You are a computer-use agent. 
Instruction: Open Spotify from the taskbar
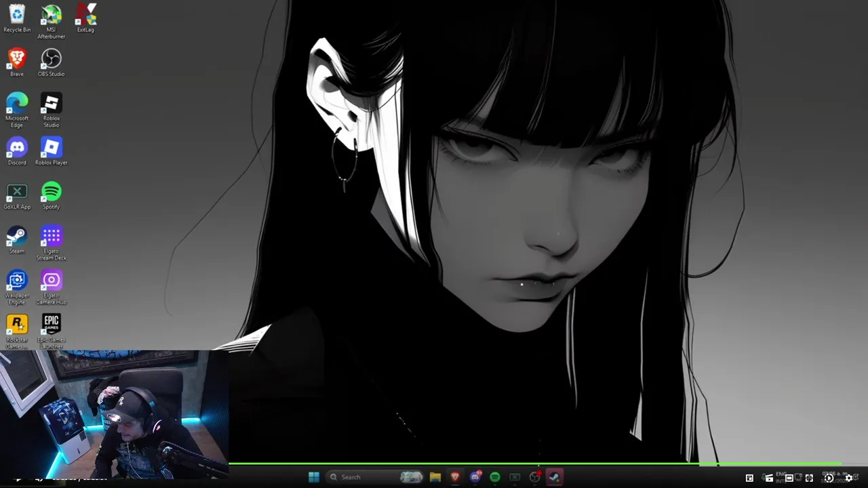click(x=495, y=477)
